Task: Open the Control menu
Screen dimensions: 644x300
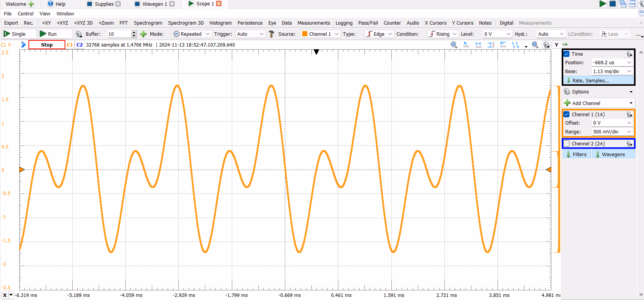Action: pyautogui.click(x=25, y=13)
